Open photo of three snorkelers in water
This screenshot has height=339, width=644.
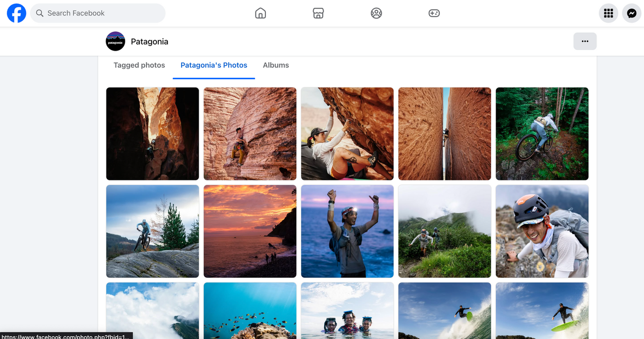coord(347,311)
